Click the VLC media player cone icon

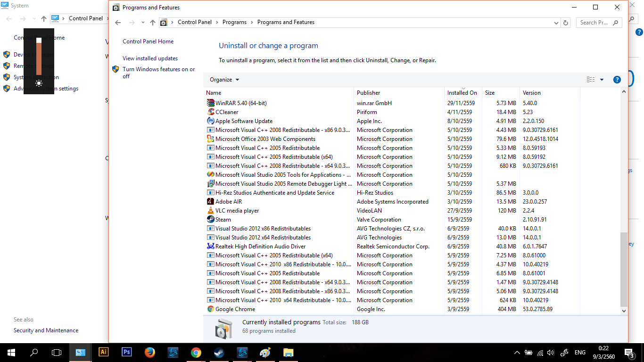211,210
